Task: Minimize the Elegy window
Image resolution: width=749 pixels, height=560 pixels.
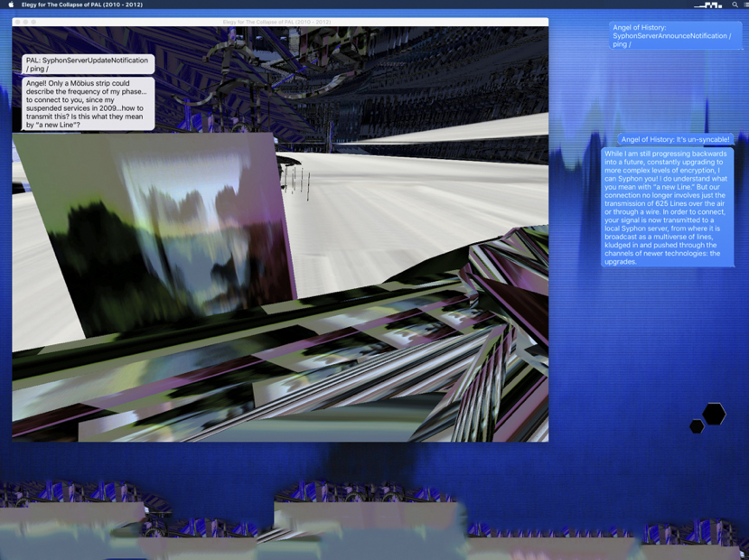Action: click(26, 22)
